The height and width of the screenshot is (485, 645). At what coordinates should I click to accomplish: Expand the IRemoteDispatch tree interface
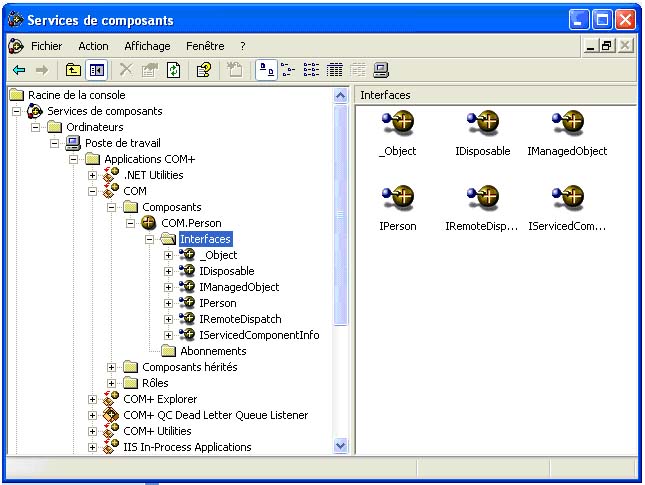pyautogui.click(x=168, y=319)
